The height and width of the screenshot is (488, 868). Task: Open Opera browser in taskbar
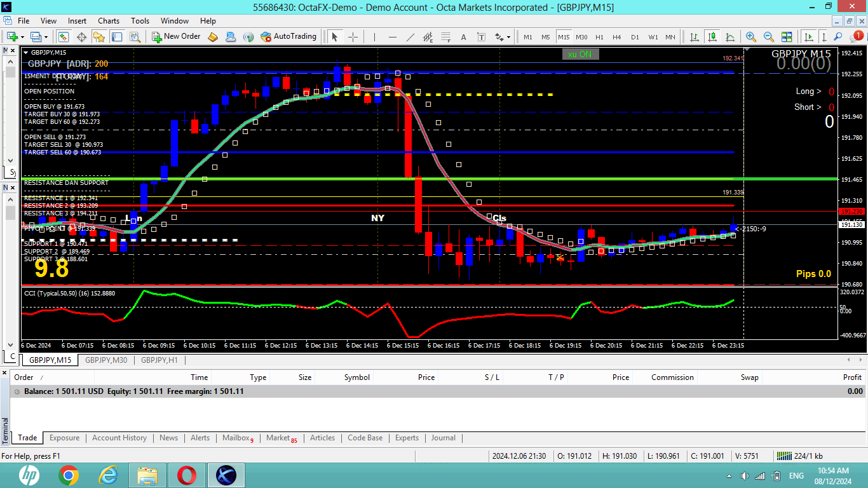187,475
